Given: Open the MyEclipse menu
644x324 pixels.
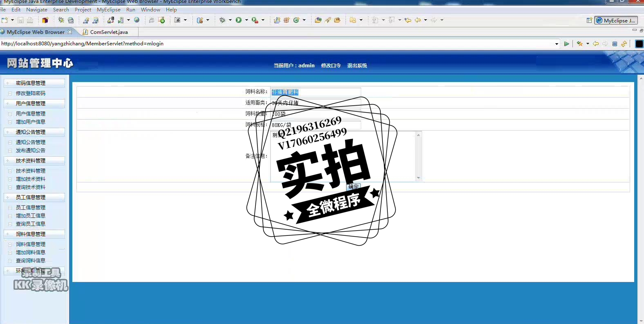Looking at the screenshot, I should [109, 9].
